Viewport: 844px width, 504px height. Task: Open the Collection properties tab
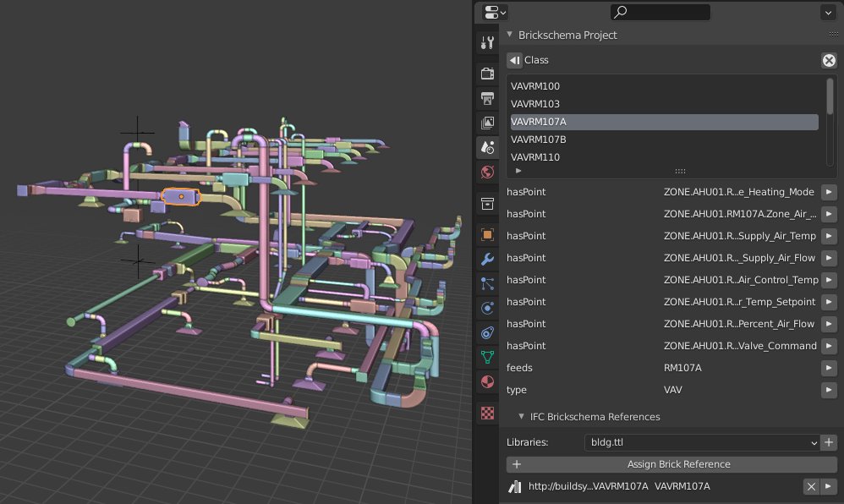pyautogui.click(x=487, y=204)
